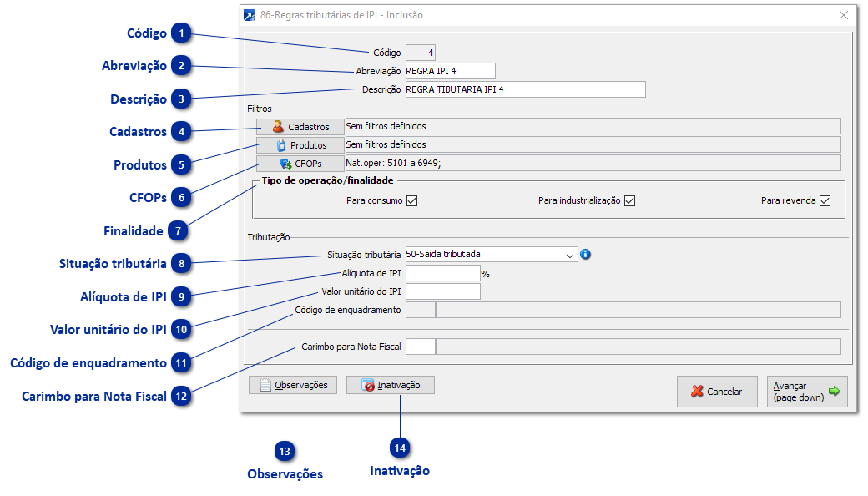Click the Inativação button

click(x=391, y=385)
